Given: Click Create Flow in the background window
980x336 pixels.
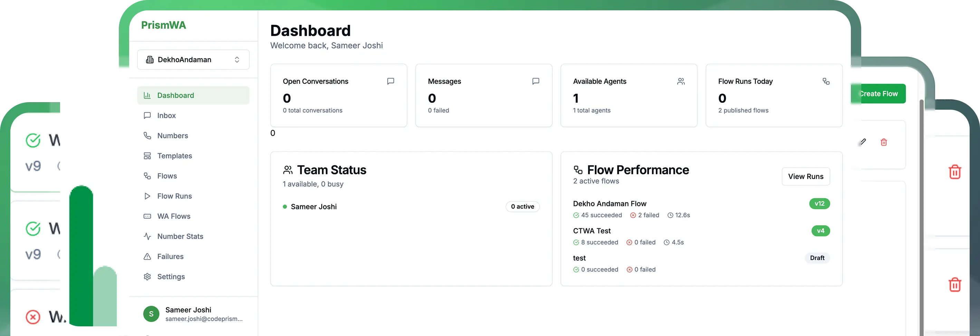Looking at the screenshot, I should click(878, 93).
